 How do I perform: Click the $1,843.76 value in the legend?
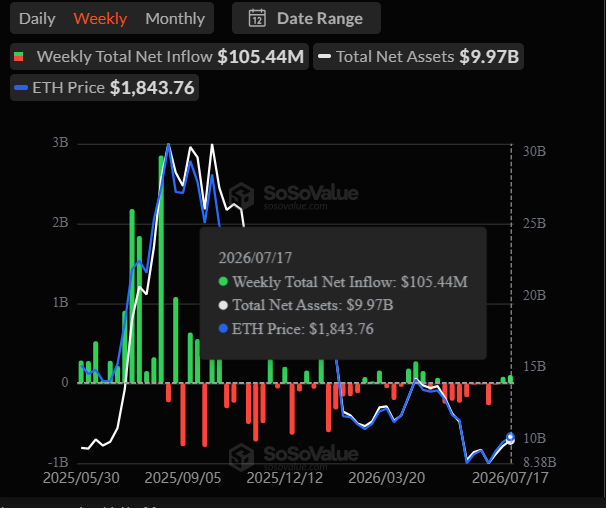click(152, 88)
